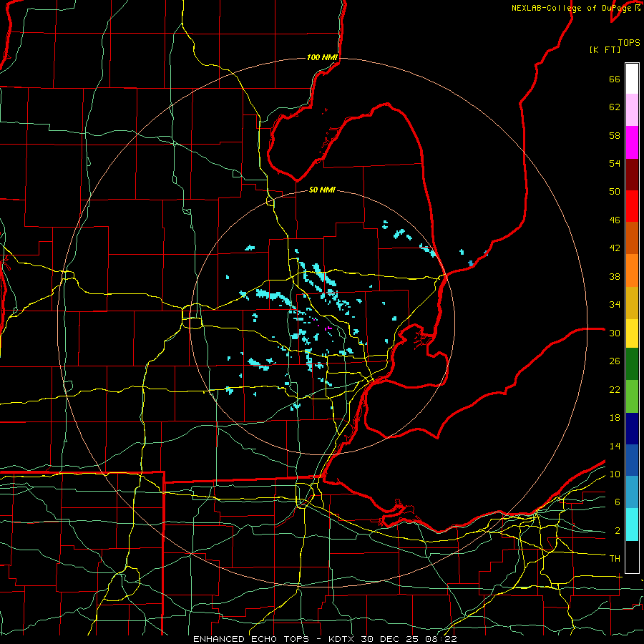Click the black TH threshold legend swatch

click(632, 557)
